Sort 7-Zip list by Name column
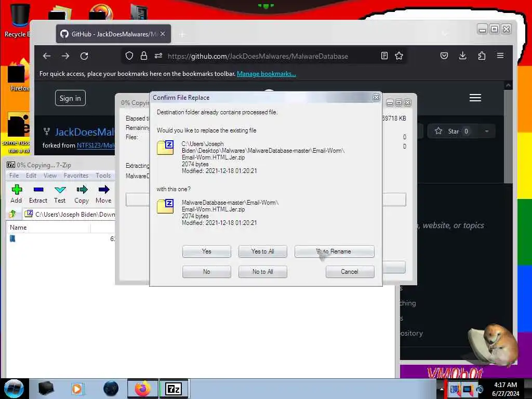The width and height of the screenshot is (532, 399). pos(48,228)
